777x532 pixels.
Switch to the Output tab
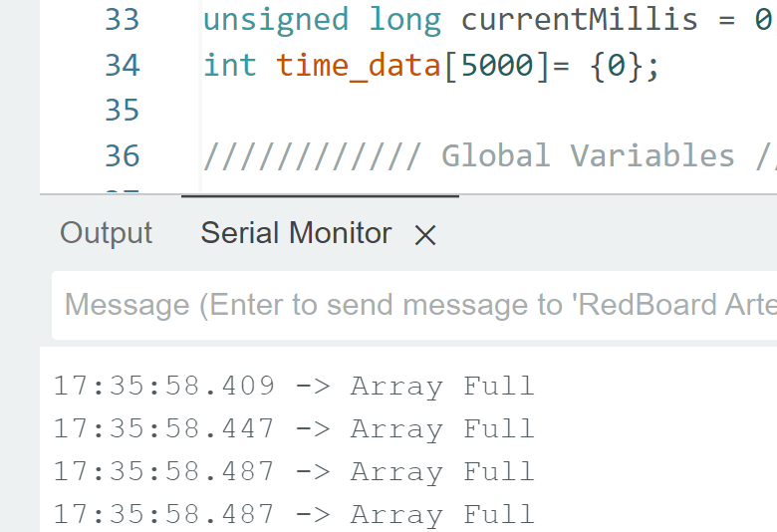tap(106, 233)
